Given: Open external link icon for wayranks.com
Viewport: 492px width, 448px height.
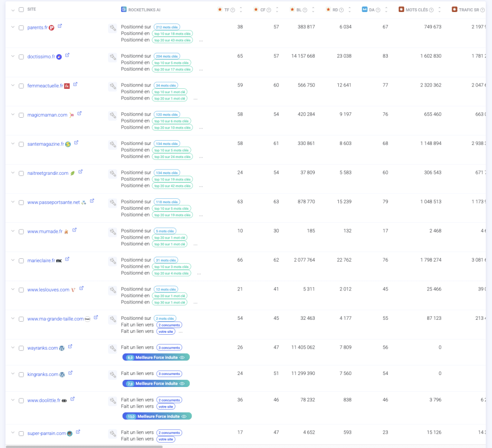Looking at the screenshot, I should [x=70, y=347].
